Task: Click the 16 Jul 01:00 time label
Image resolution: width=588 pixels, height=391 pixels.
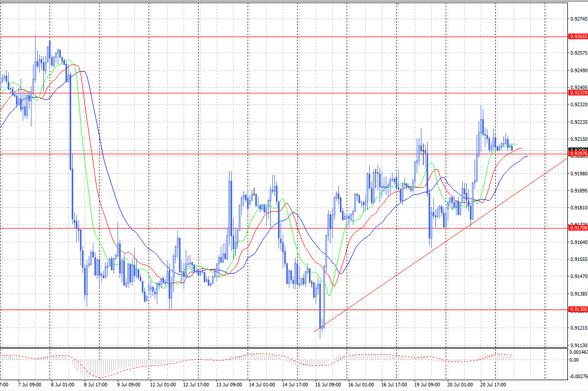Action: (x=361, y=385)
